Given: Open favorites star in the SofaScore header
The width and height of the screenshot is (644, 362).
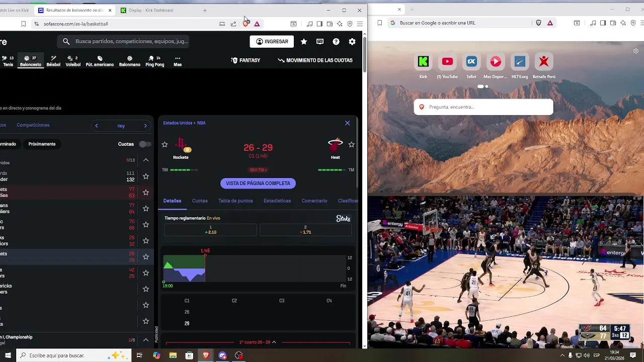Looking at the screenshot, I should coord(304,42).
